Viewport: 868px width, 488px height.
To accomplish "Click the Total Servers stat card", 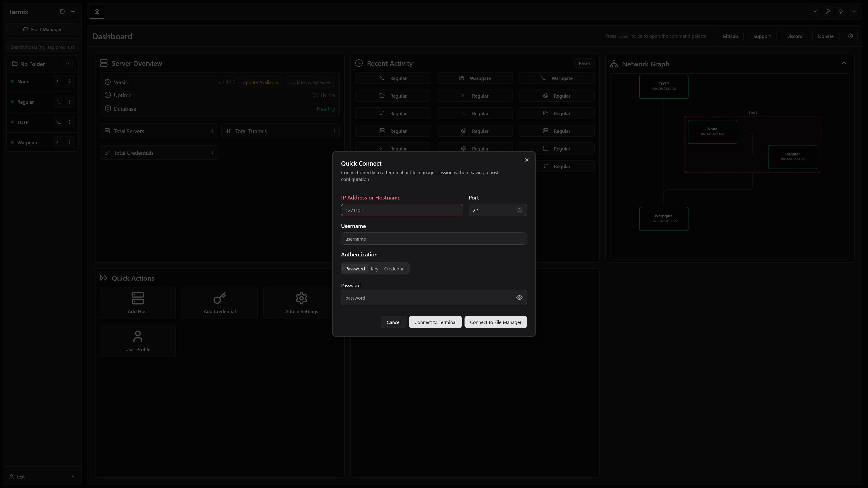I will coord(159,131).
